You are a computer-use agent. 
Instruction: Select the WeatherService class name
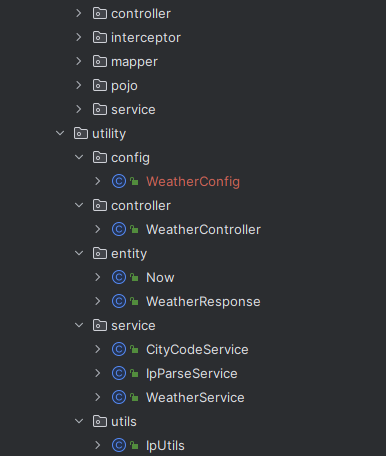(195, 398)
